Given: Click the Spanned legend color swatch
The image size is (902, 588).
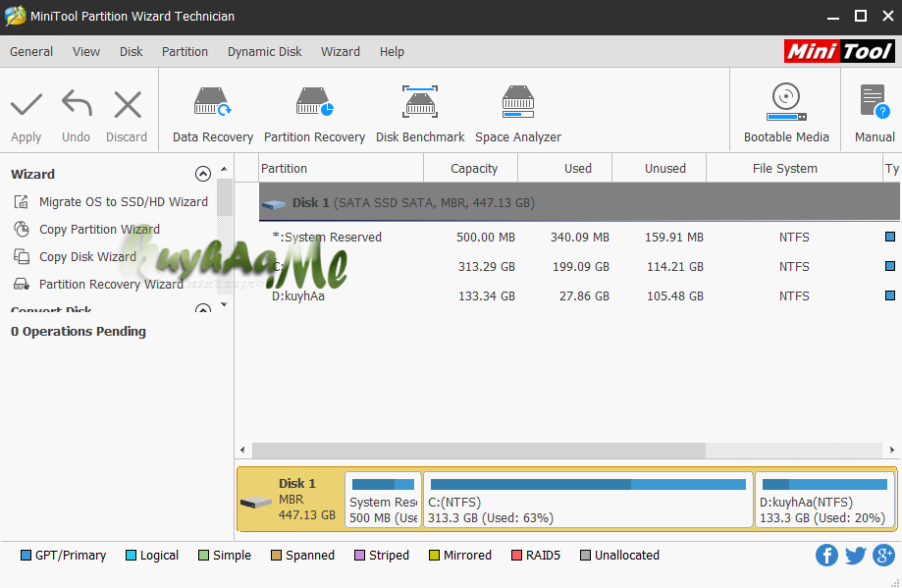Looking at the screenshot, I should tap(276, 556).
